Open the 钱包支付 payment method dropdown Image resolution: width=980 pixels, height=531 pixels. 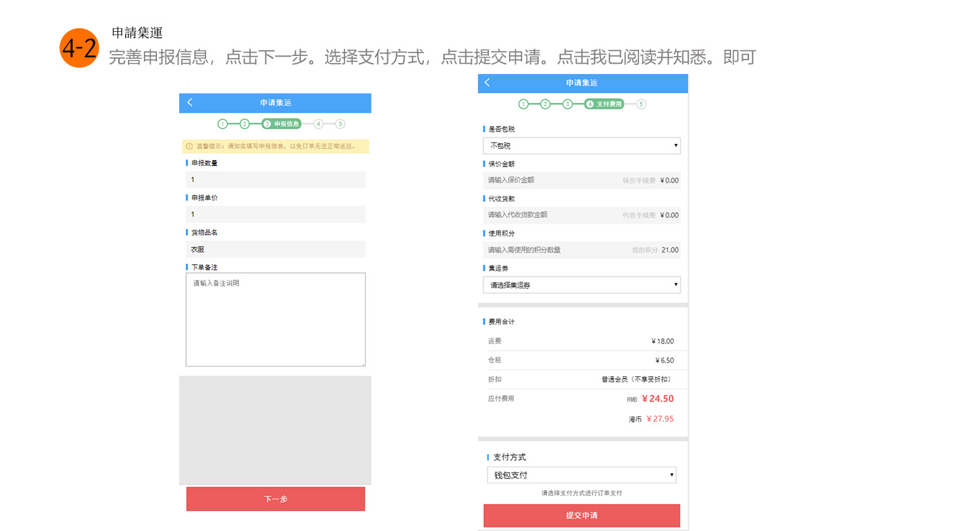point(581,475)
